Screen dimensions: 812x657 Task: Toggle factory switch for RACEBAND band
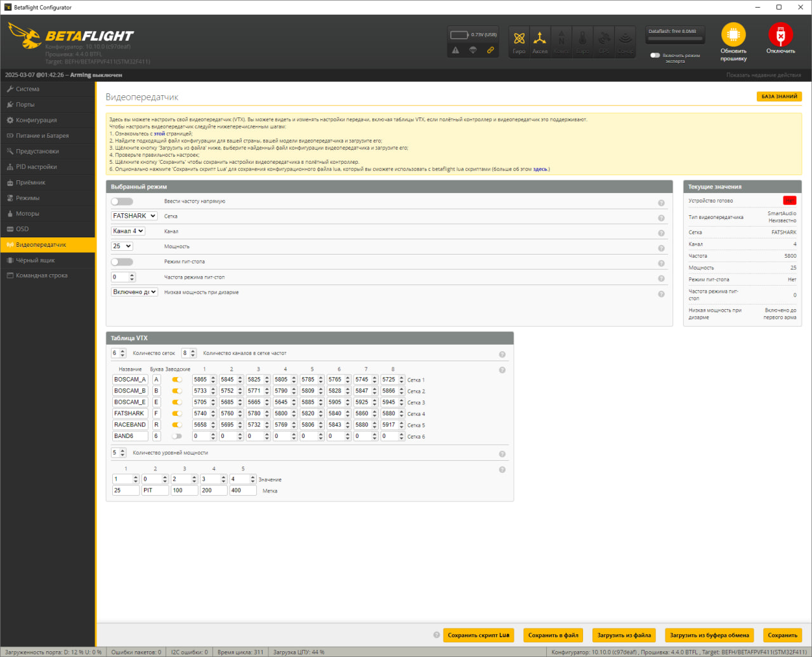177,425
